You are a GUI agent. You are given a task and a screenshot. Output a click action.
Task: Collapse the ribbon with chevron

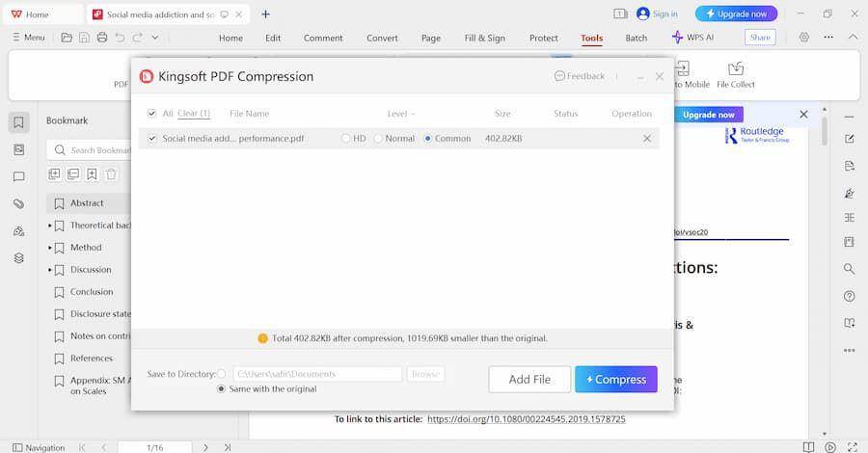click(x=853, y=37)
